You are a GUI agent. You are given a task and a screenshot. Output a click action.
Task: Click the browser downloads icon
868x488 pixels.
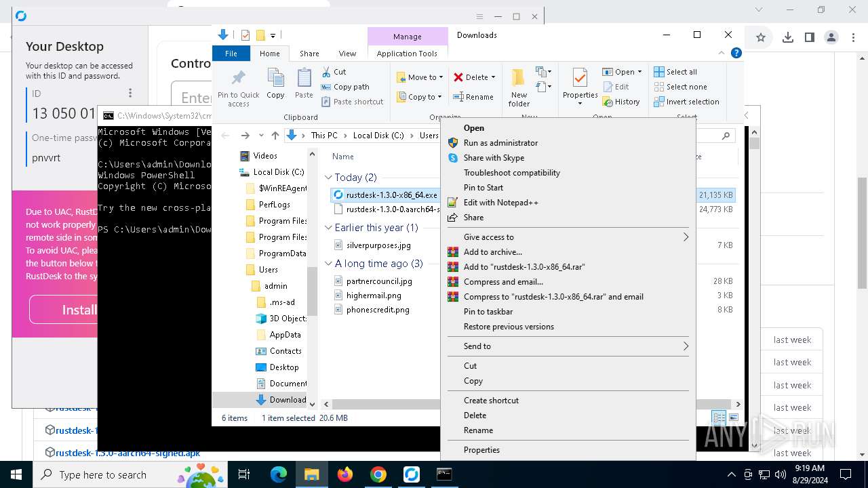787,37
